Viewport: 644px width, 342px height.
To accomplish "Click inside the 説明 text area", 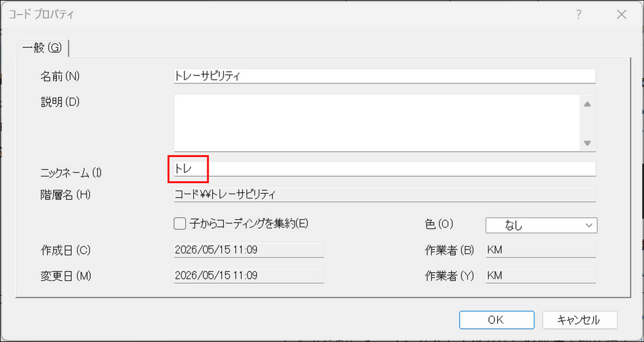I will 377,123.
